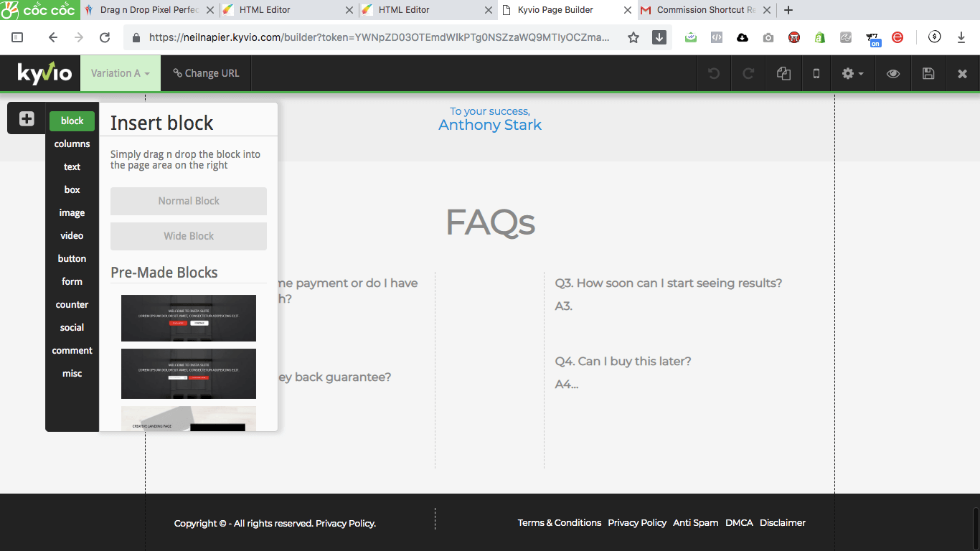Image resolution: width=980 pixels, height=551 pixels.
Task: Pick second pre-made dark block thumbnail
Action: 189,373
